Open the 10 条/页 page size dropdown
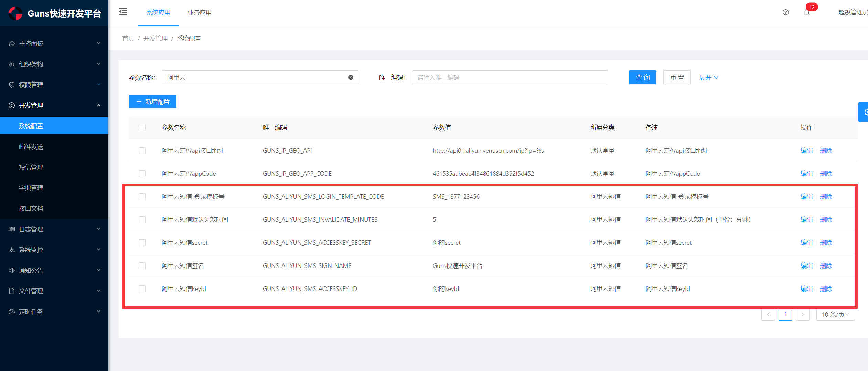The width and height of the screenshot is (868, 371). 835,314
